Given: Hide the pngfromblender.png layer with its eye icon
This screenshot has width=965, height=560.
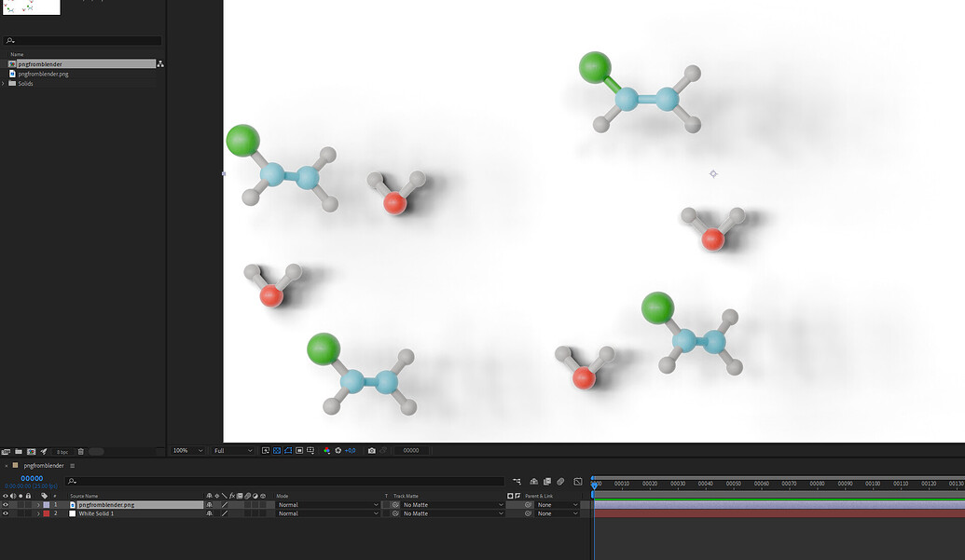Looking at the screenshot, I should [x=6, y=505].
